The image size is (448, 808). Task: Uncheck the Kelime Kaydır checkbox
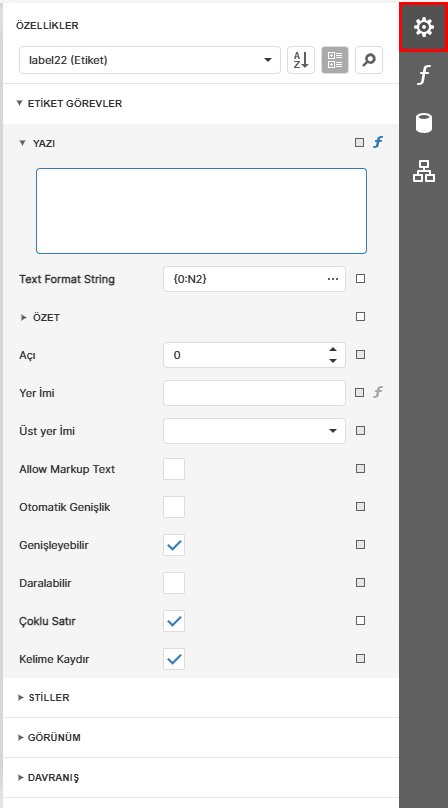point(174,659)
